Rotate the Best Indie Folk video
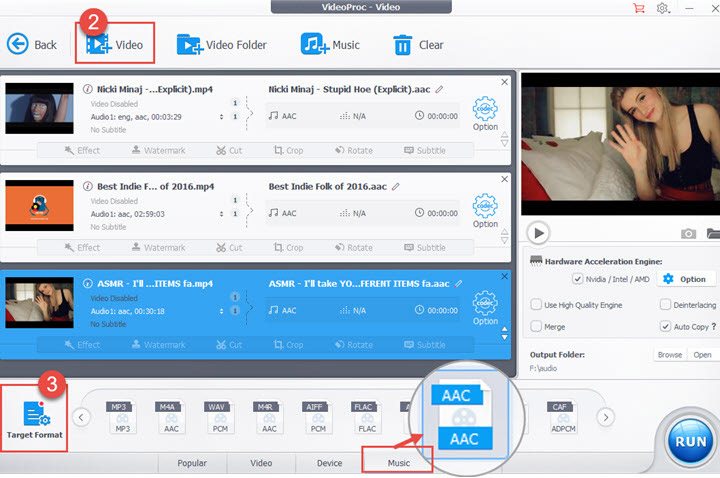The image size is (720, 478). pos(354,247)
